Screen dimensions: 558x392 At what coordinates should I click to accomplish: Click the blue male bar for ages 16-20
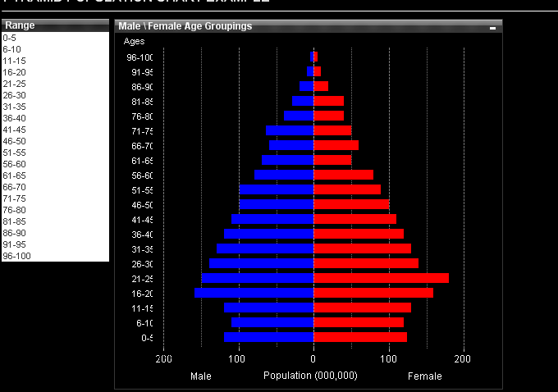(254, 293)
